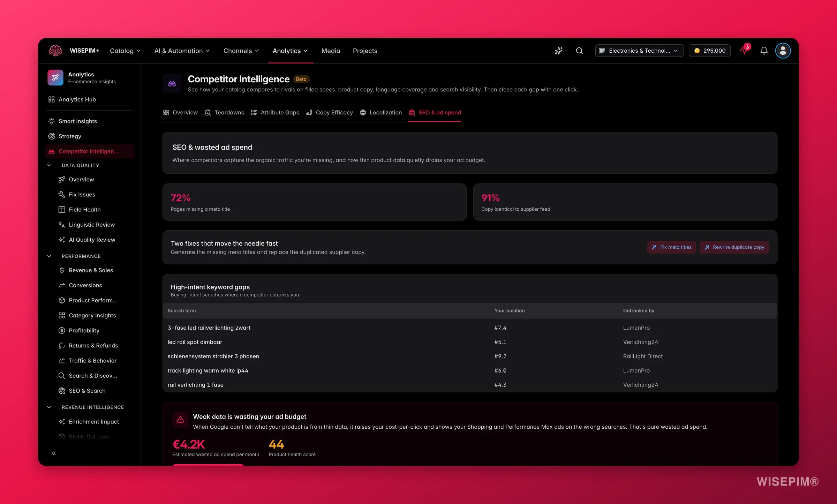Click the Rewrite duplicate copy button

tap(734, 247)
